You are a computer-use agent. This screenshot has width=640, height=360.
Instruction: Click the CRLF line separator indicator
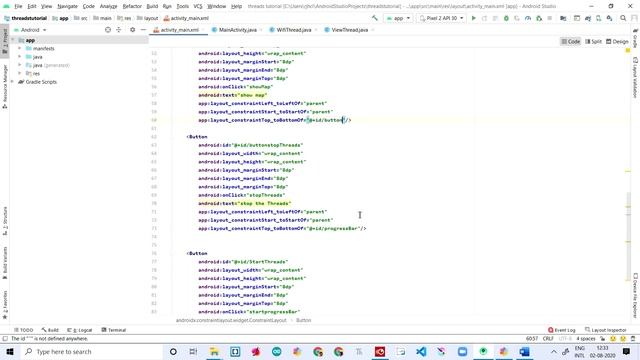coord(548,339)
